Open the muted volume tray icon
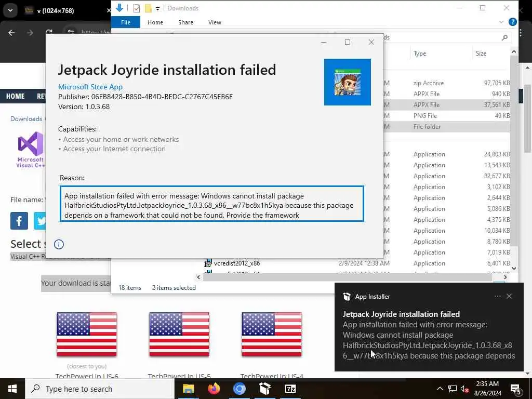This screenshot has width=532, height=399. click(464, 389)
